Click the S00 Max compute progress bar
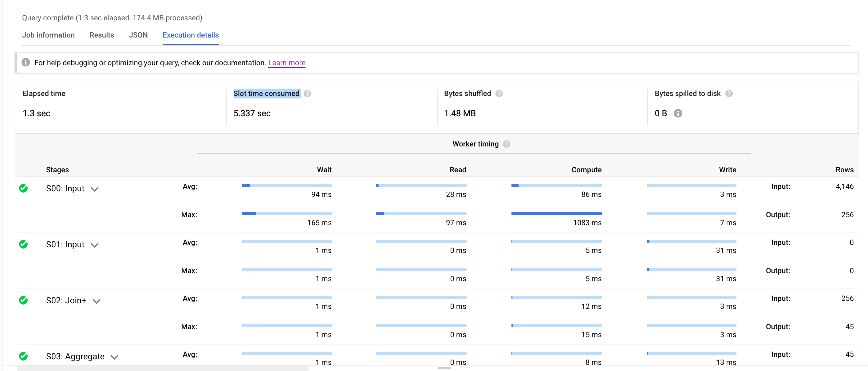 point(556,213)
